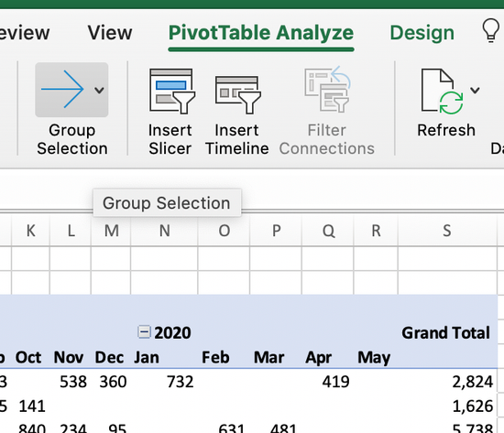
Task: Open the PivotTable Analyze tab
Action: point(261,32)
